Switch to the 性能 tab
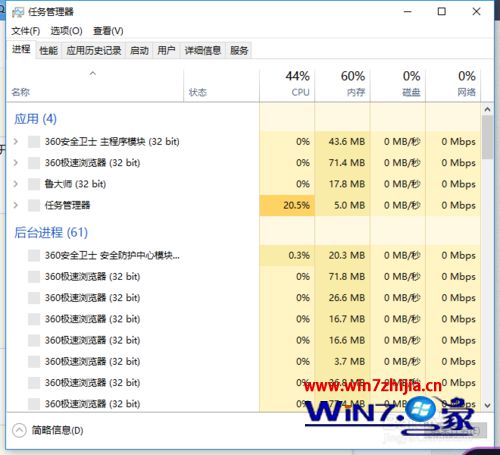Viewport: 500px width, 455px height. (x=48, y=50)
